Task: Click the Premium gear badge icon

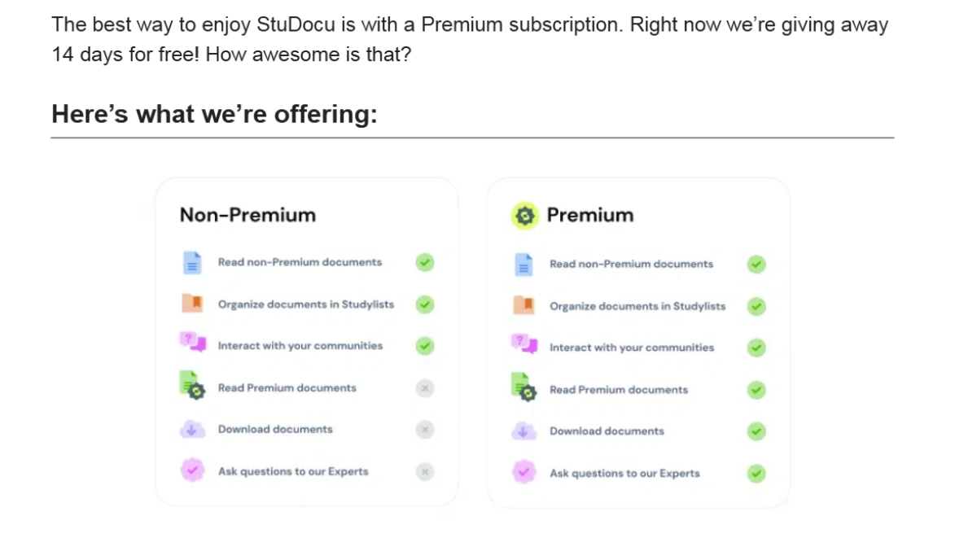Action: click(x=525, y=216)
